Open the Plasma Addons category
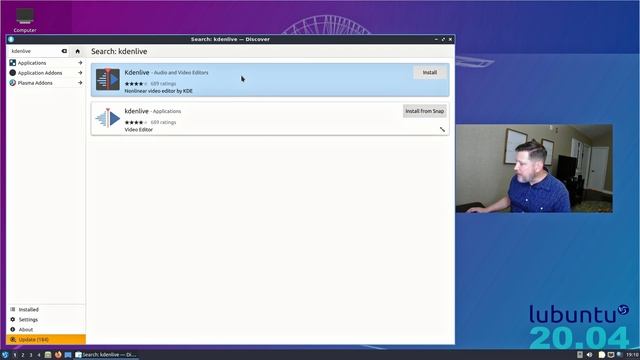The width and height of the screenshot is (640, 360). tap(46, 83)
